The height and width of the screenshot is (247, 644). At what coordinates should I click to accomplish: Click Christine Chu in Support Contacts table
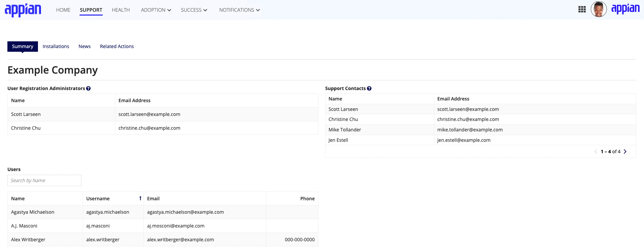coord(343,119)
